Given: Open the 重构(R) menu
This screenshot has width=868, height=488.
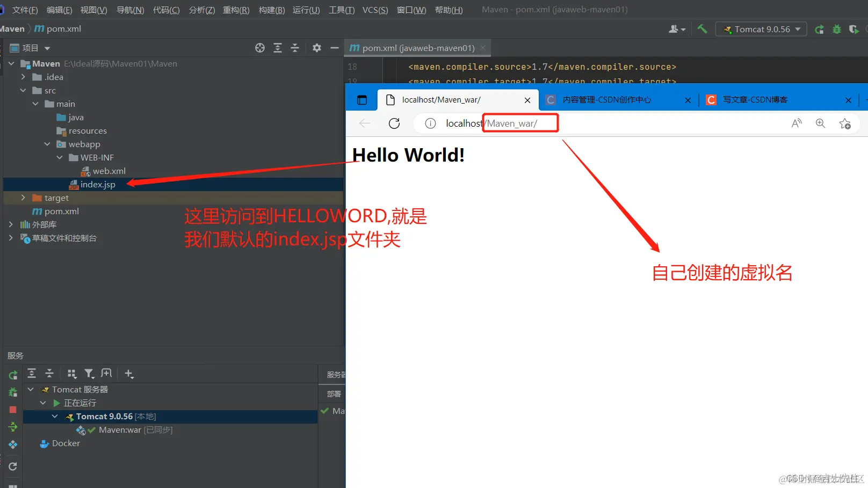Looking at the screenshot, I should click(x=236, y=10).
